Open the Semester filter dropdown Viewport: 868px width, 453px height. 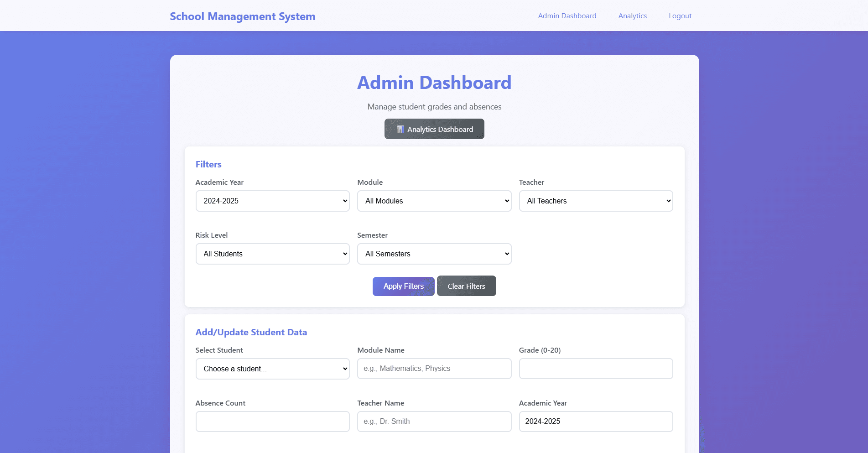[x=434, y=254]
